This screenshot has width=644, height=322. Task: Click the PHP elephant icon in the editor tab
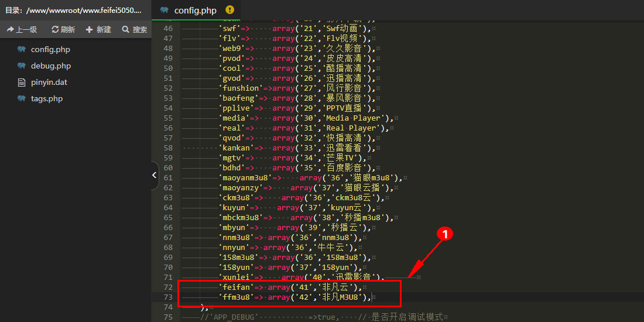(x=164, y=10)
